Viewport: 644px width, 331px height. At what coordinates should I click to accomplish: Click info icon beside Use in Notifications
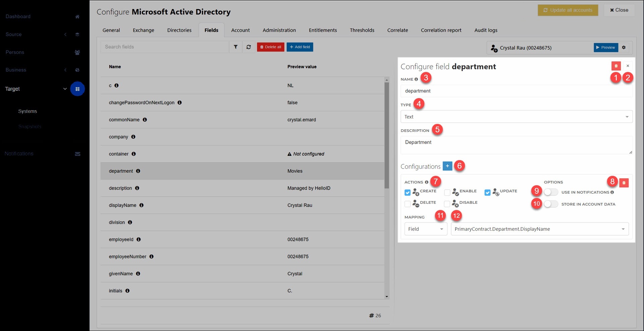click(612, 192)
